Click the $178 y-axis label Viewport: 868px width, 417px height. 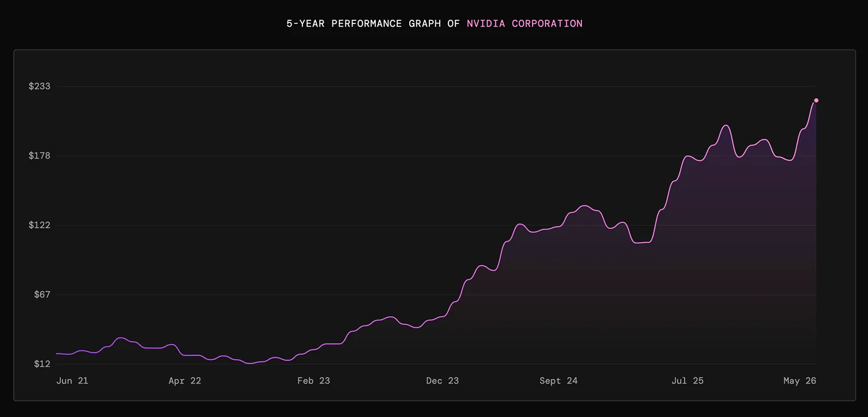(39, 156)
